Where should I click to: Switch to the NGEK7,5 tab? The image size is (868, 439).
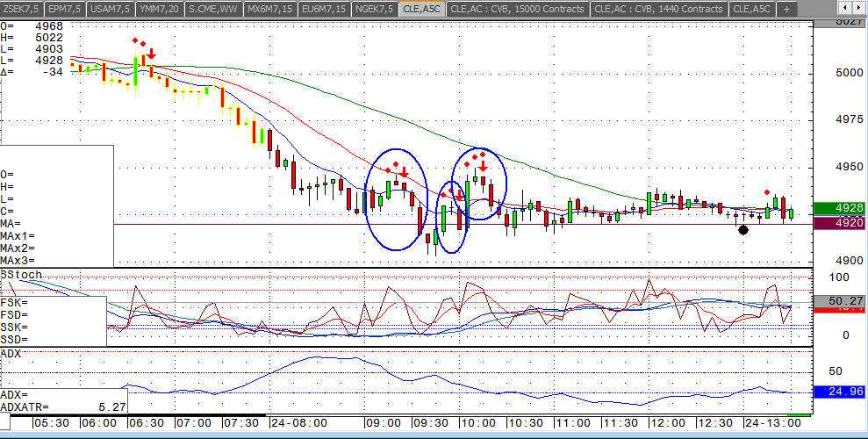pyautogui.click(x=374, y=9)
